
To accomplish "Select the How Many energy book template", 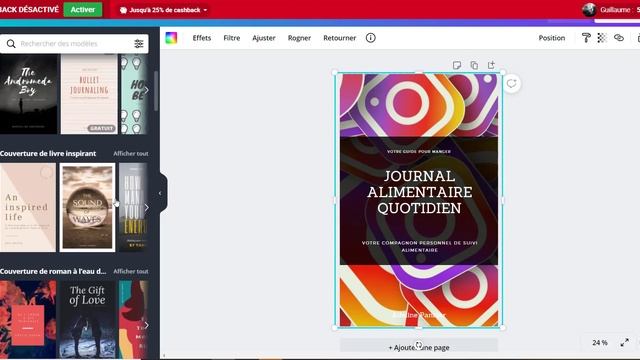I will (133, 207).
